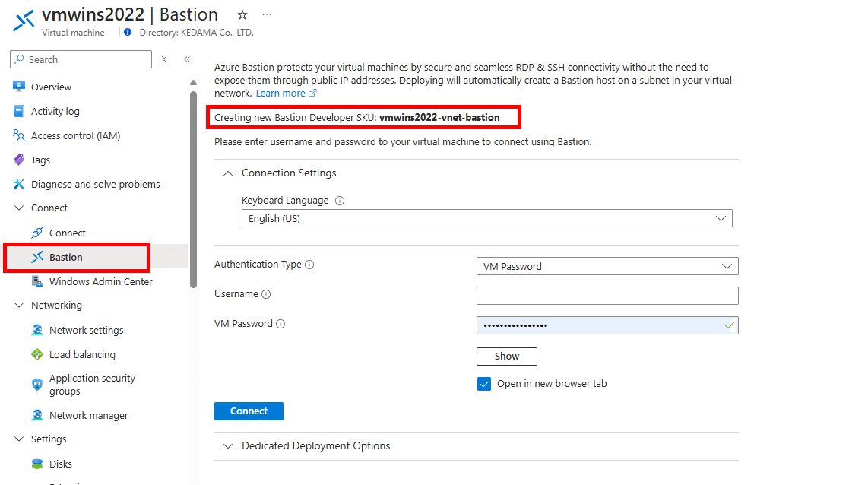
Task: Click the Activity log icon
Action: [x=19, y=111]
